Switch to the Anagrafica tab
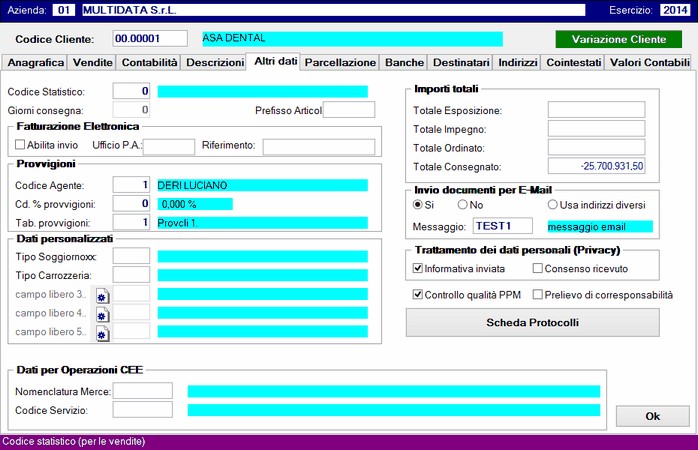 [35, 62]
